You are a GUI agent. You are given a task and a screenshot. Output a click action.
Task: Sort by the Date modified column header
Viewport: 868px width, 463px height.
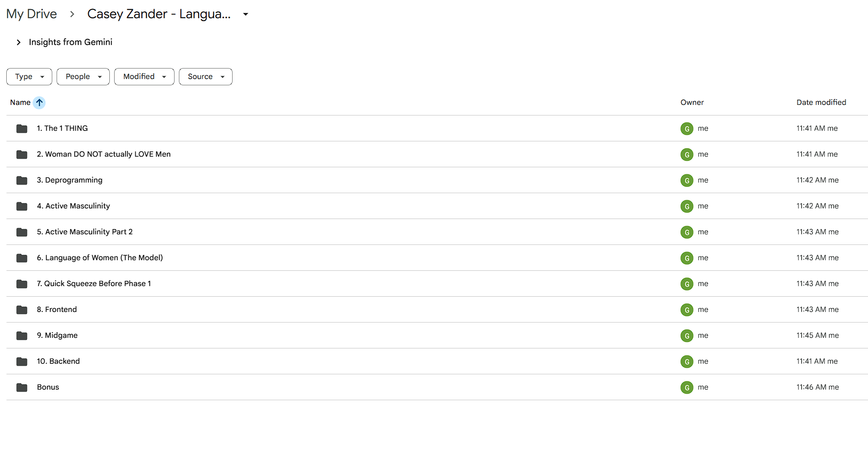[821, 103]
